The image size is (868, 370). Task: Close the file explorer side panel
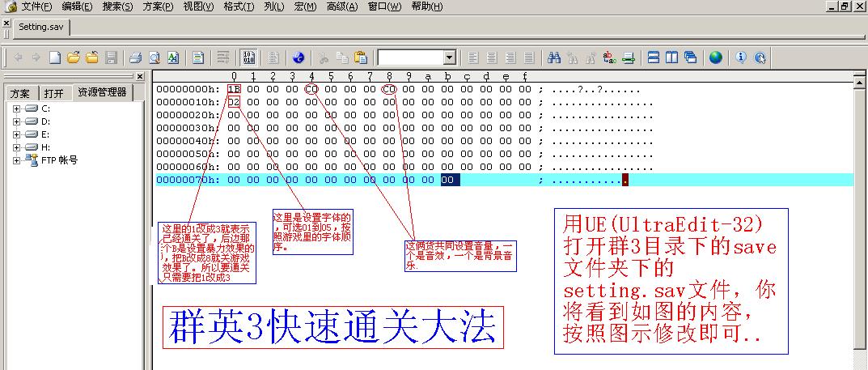pyautogui.click(x=139, y=76)
